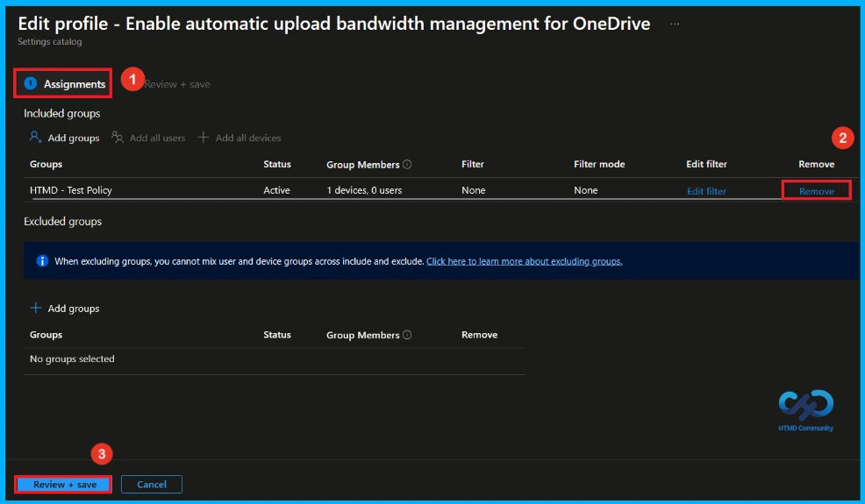Click the Active status cell
Screen dimensions: 865x504
tap(276, 190)
